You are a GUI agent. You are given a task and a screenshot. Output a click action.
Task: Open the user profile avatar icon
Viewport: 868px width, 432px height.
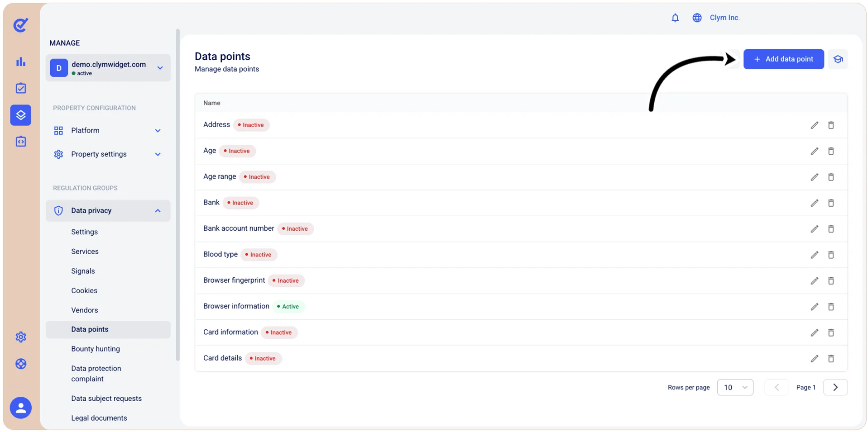click(x=21, y=408)
